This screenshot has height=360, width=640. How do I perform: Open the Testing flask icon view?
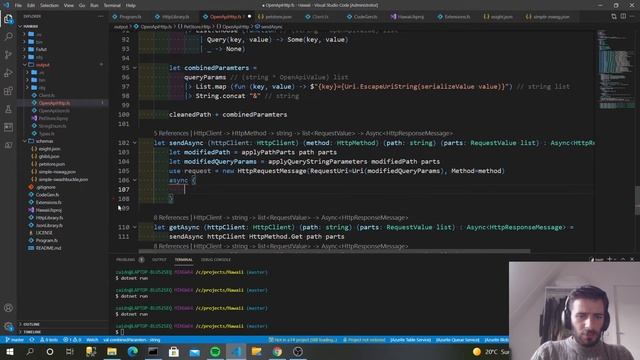[x=8, y=109]
